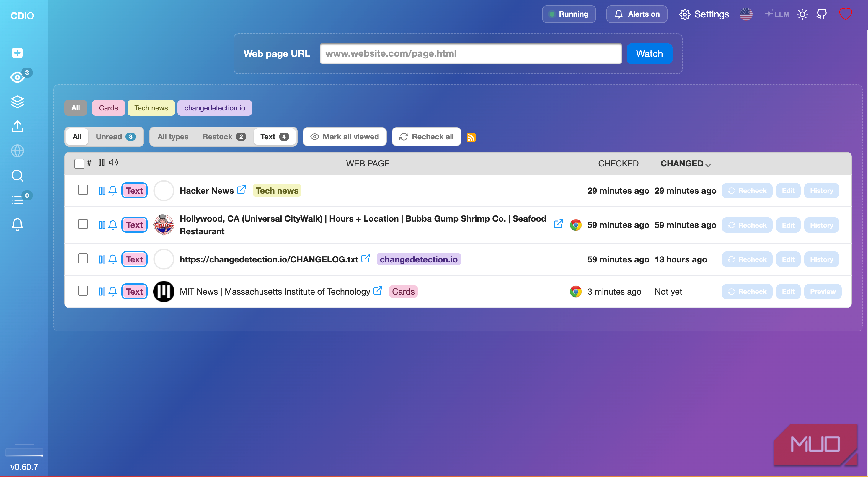Open the GitHub icon in top bar

tap(821, 14)
